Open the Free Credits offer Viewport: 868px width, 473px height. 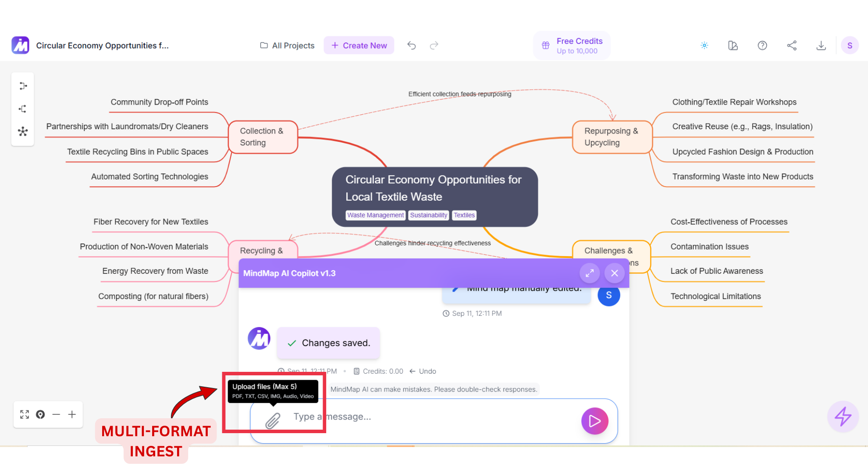[x=572, y=46]
